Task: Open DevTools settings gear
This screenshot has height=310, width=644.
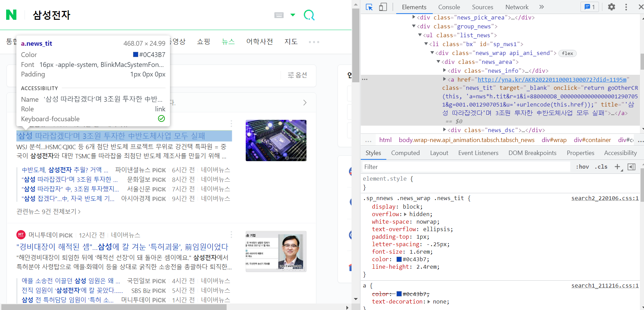Action: pyautogui.click(x=612, y=7)
